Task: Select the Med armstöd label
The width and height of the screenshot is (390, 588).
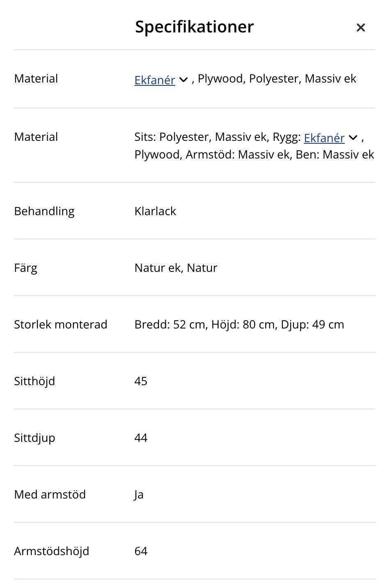Action: pos(50,494)
